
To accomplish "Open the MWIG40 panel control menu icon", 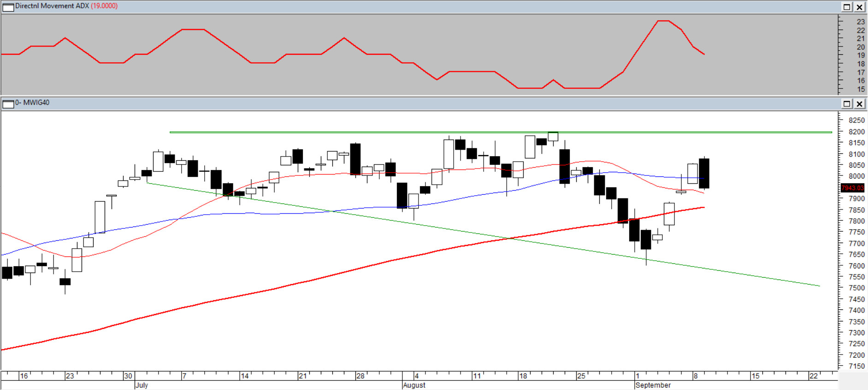I will (x=8, y=104).
